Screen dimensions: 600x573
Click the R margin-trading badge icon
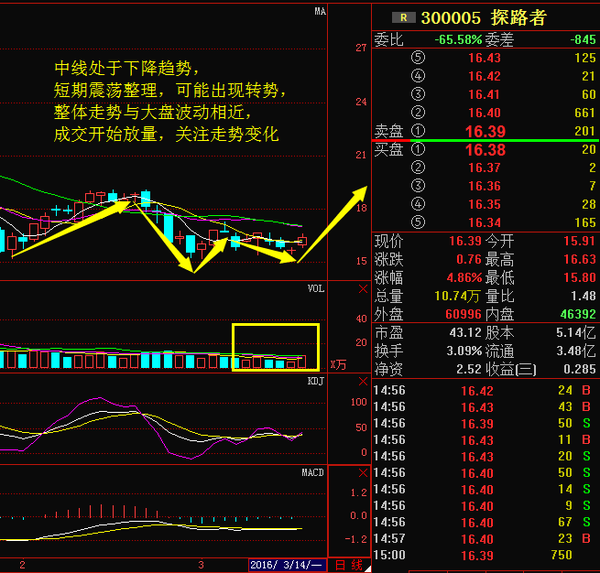404,18
